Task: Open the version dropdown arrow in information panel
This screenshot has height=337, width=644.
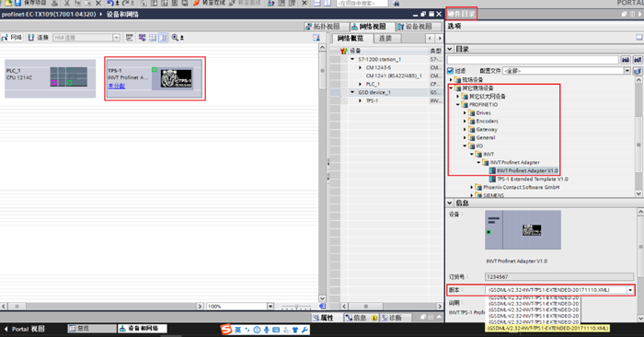Action: (630, 290)
